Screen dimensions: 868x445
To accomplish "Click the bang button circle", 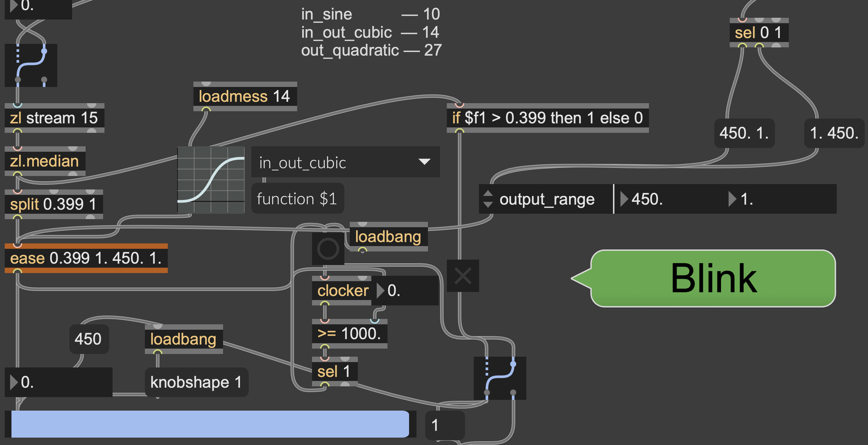I will point(328,249).
